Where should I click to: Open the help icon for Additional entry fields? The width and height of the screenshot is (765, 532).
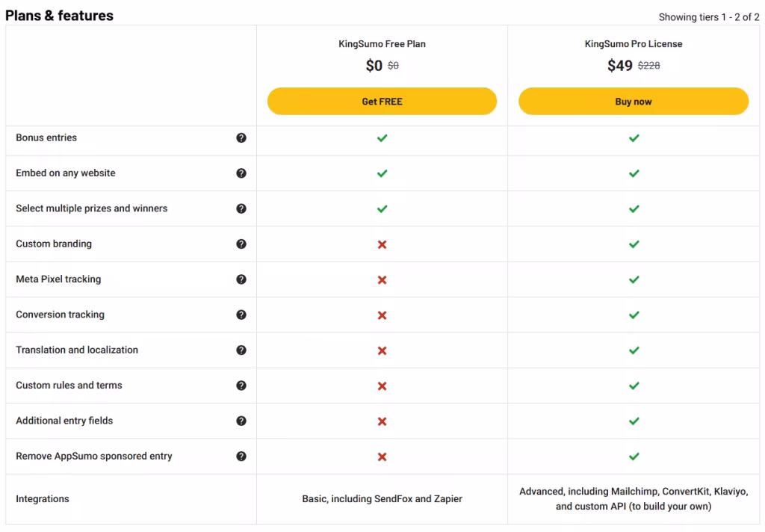tap(241, 421)
